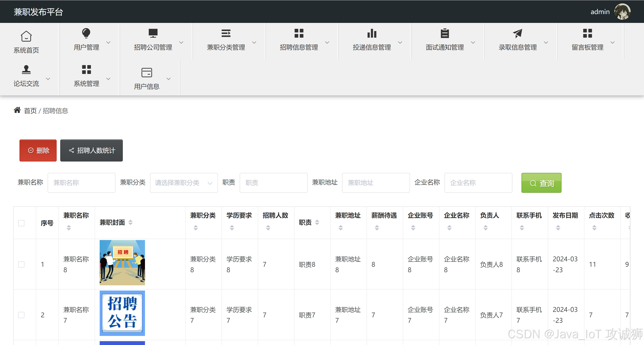Sort by the 兼职封面 column arrows
Viewport: 644px width, 345px height.
click(x=130, y=222)
